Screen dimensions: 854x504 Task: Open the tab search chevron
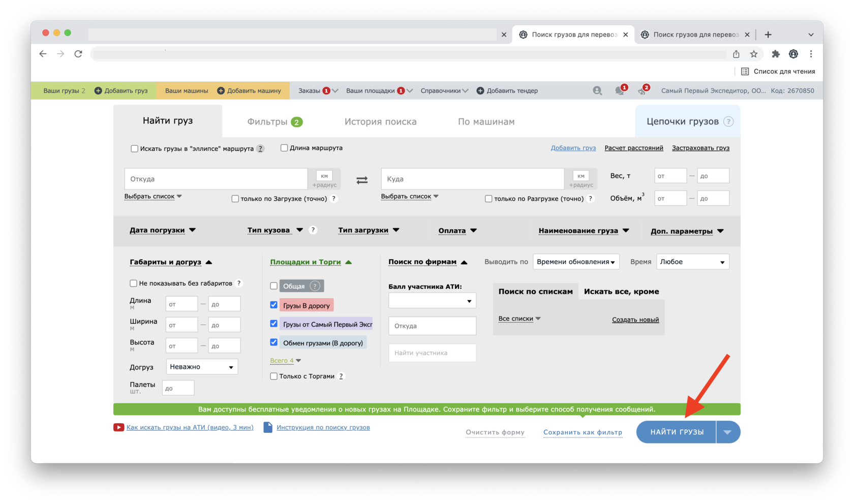click(811, 35)
